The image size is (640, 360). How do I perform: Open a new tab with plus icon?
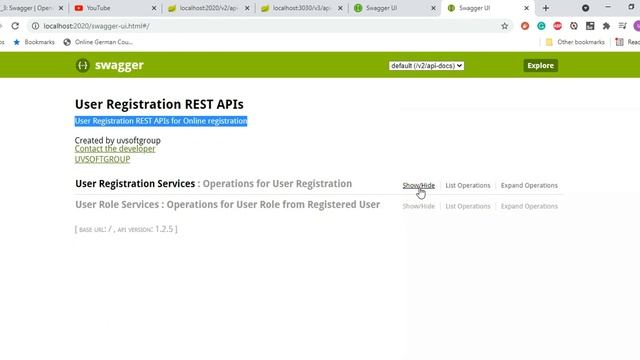(546, 8)
